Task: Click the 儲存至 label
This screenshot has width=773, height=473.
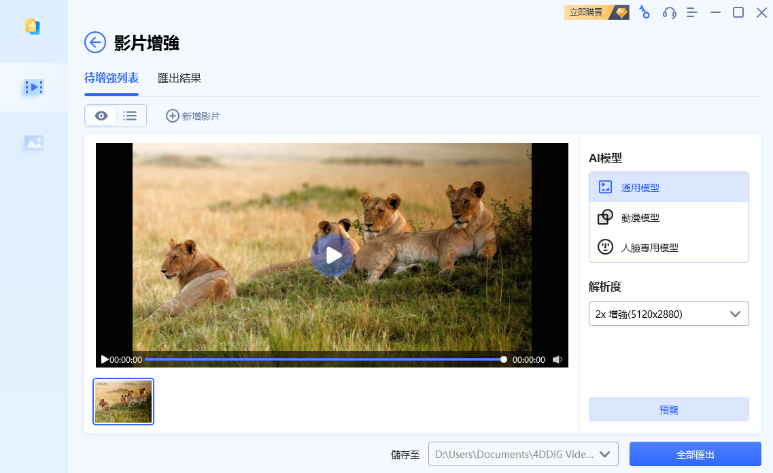Action: tap(405, 455)
